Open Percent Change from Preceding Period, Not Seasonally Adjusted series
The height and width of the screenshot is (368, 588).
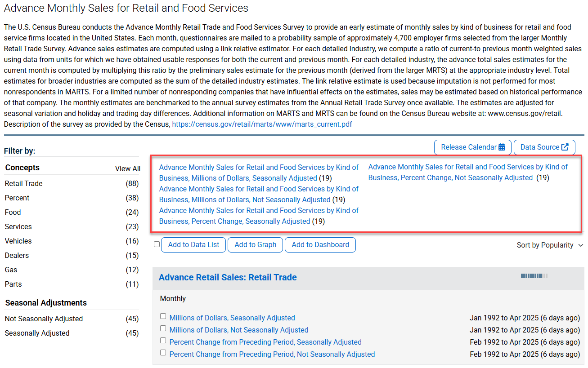(x=272, y=354)
